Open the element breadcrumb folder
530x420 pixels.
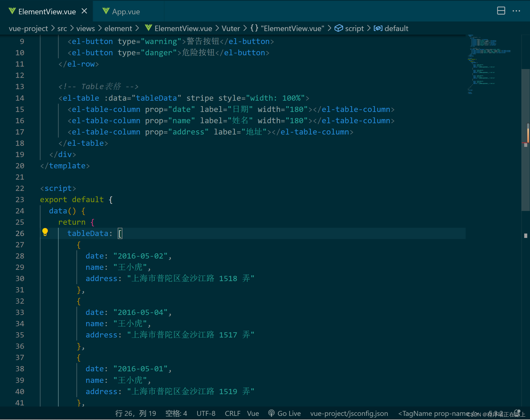pyautogui.click(x=118, y=28)
